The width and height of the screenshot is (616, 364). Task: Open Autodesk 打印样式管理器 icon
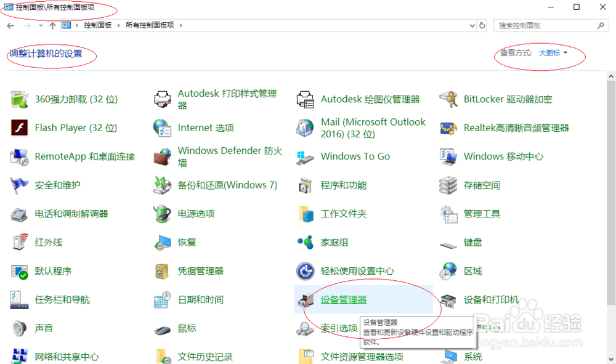pos(162,99)
